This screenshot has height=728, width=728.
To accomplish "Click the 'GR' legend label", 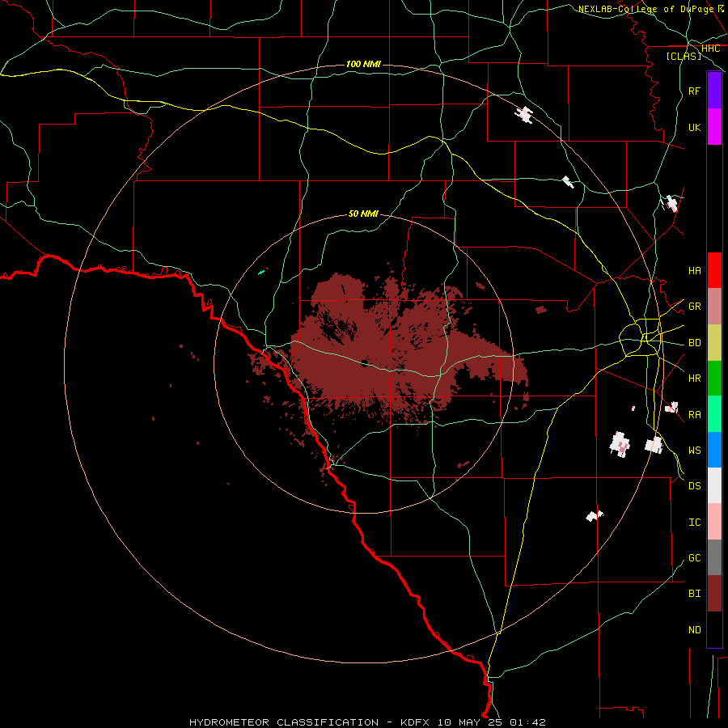I will [x=694, y=307].
